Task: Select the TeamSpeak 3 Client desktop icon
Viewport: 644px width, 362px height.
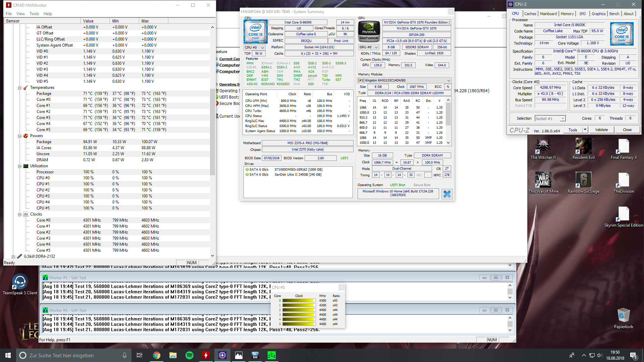Action: 20,284
